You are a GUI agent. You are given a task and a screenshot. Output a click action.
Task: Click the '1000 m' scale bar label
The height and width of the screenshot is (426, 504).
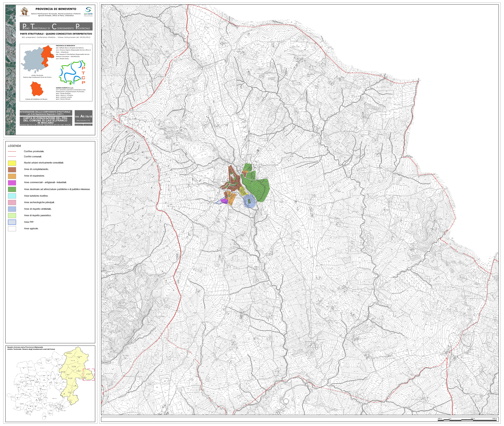[x=495, y=419]
